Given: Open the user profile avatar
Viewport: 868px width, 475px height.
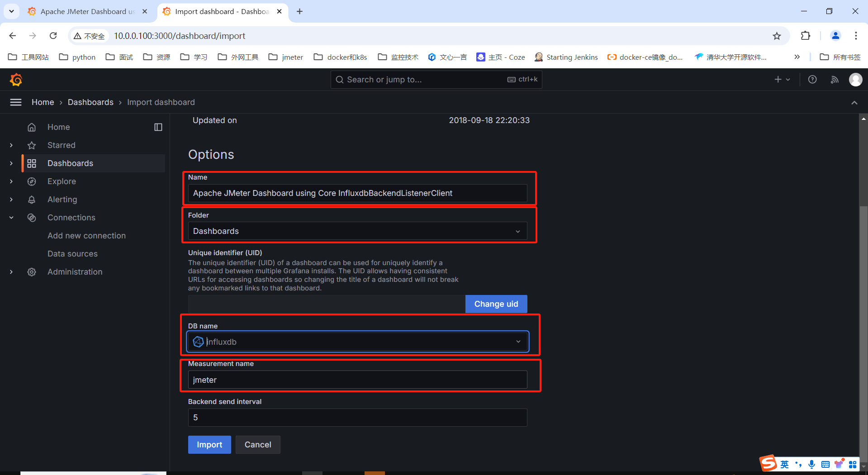Looking at the screenshot, I should [855, 80].
